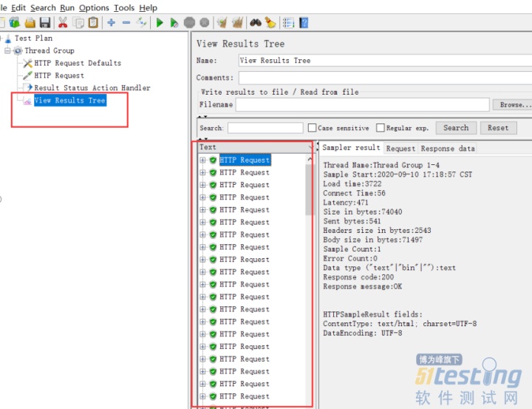532x409 pixels.
Task: Open the Run menu
Action: [67, 7]
